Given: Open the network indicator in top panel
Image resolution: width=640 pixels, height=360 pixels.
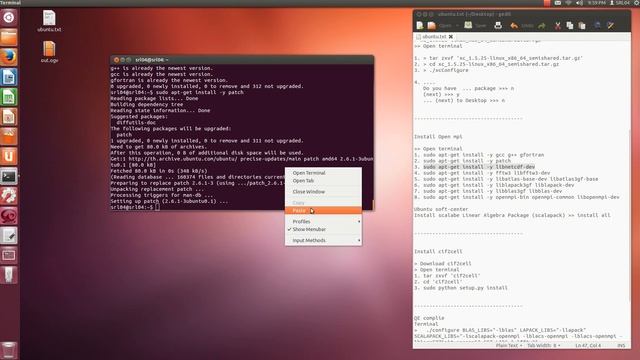Looking at the screenshot, I should [569, 3].
